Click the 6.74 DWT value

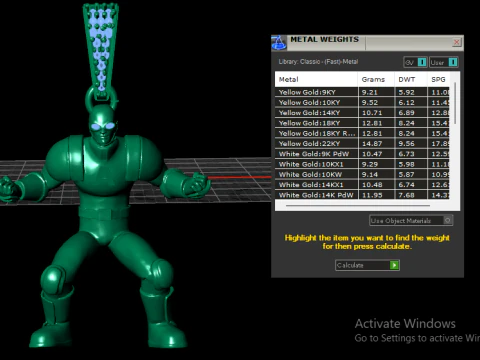click(x=406, y=185)
